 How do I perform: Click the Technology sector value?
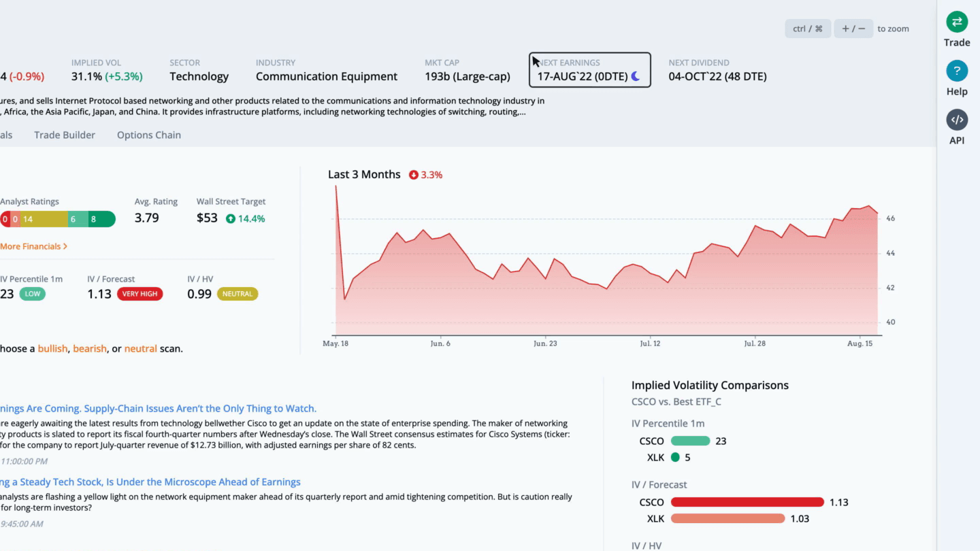[x=199, y=76]
